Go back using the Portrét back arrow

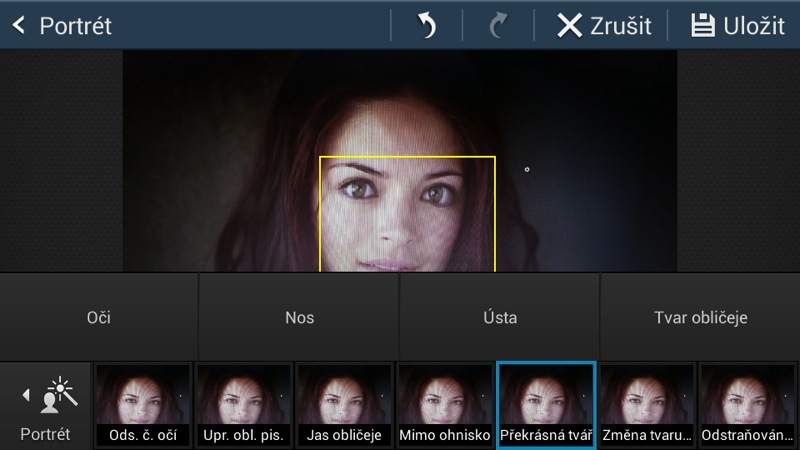19,26
